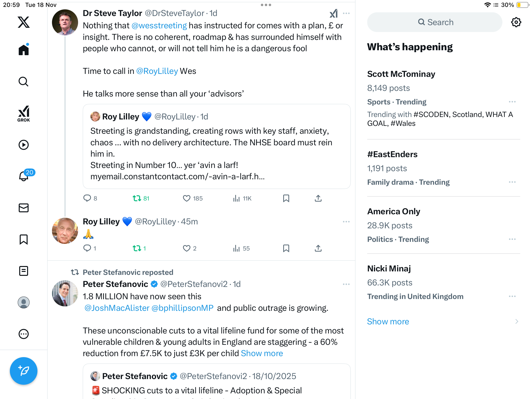The width and height of the screenshot is (532, 399).
Task: Open the @wesstreeting mention link
Action: [x=159, y=25]
